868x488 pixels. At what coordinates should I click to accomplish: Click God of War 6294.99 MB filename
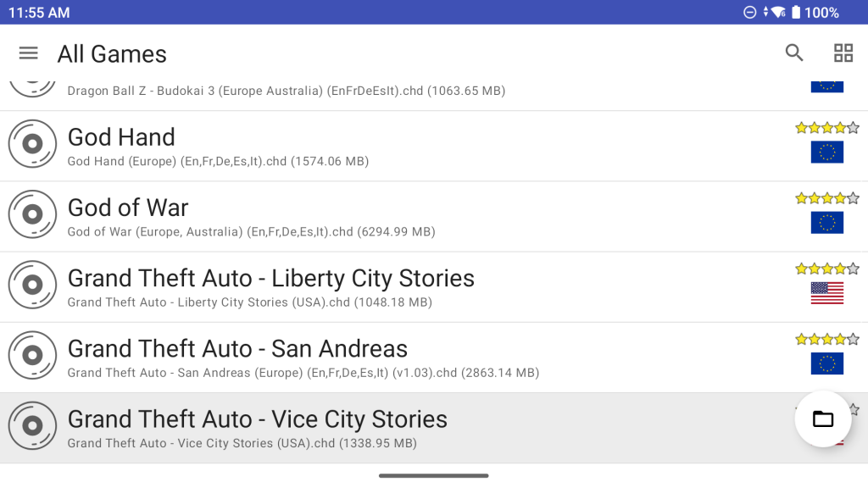tap(251, 232)
